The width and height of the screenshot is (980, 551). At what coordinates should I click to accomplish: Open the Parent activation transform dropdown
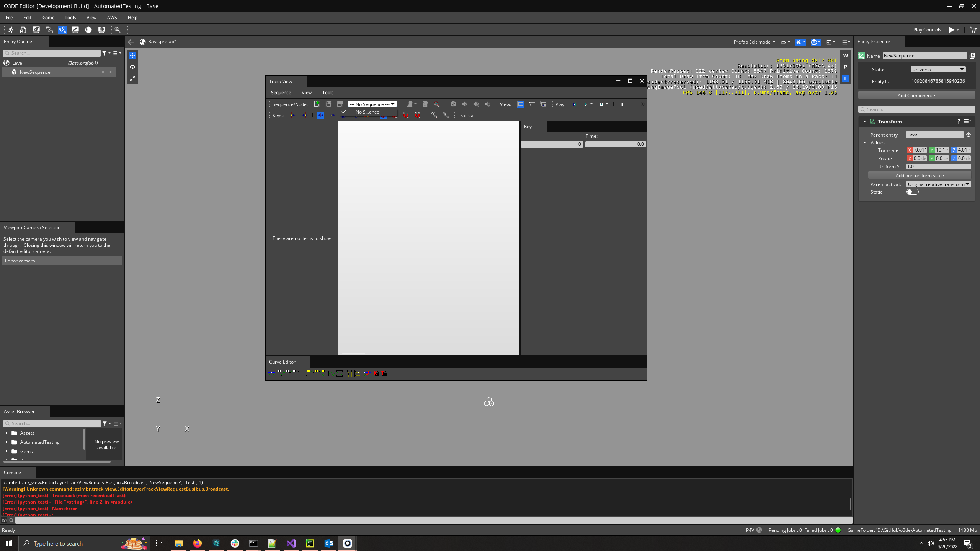point(938,184)
